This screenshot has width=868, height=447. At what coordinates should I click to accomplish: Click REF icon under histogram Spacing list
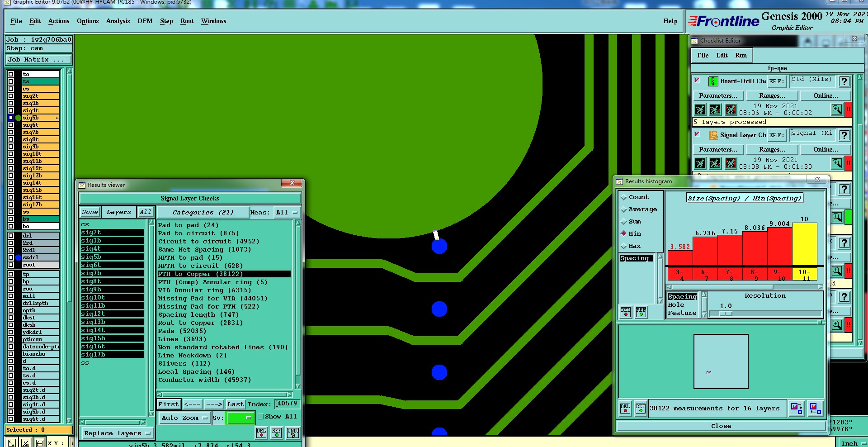[x=641, y=312]
